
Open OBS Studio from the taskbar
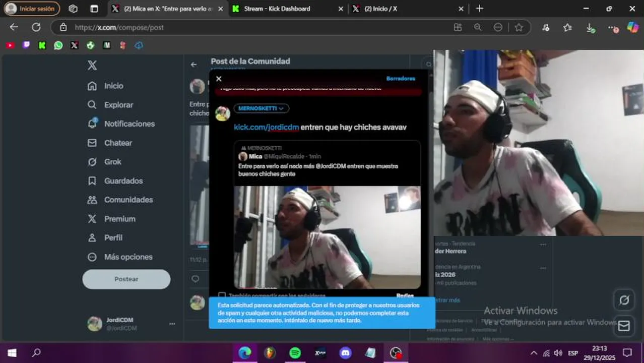(396, 353)
